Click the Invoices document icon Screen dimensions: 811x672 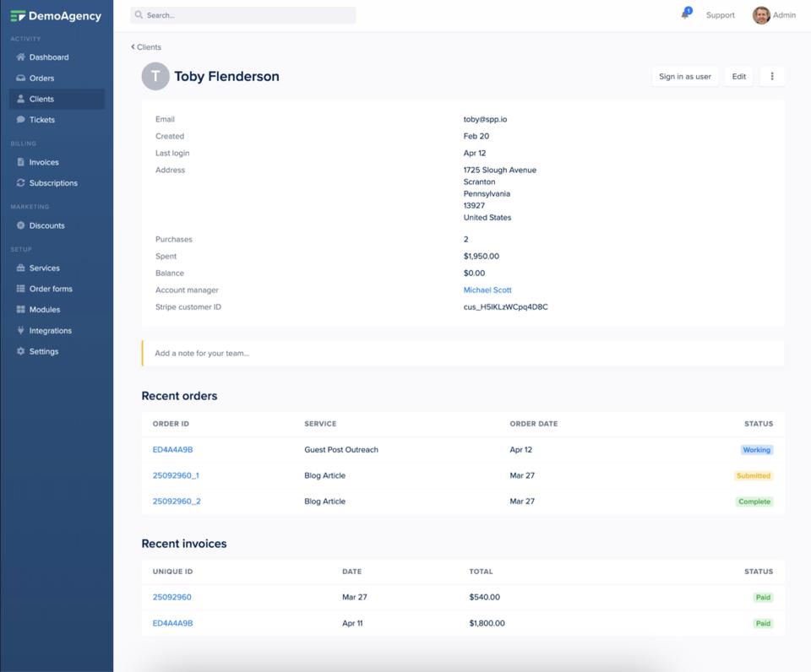click(x=20, y=162)
